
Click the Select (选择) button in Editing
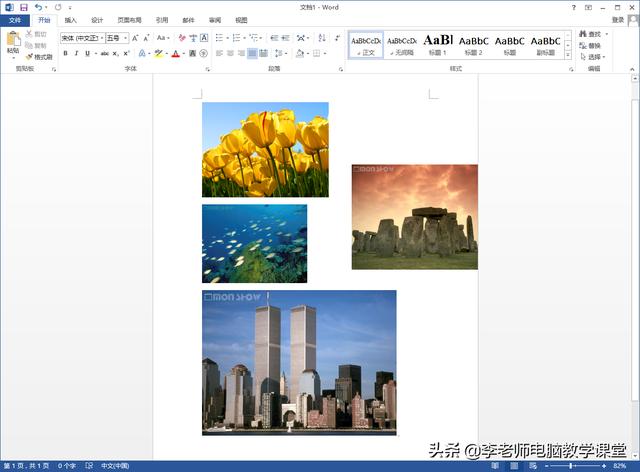(592, 57)
